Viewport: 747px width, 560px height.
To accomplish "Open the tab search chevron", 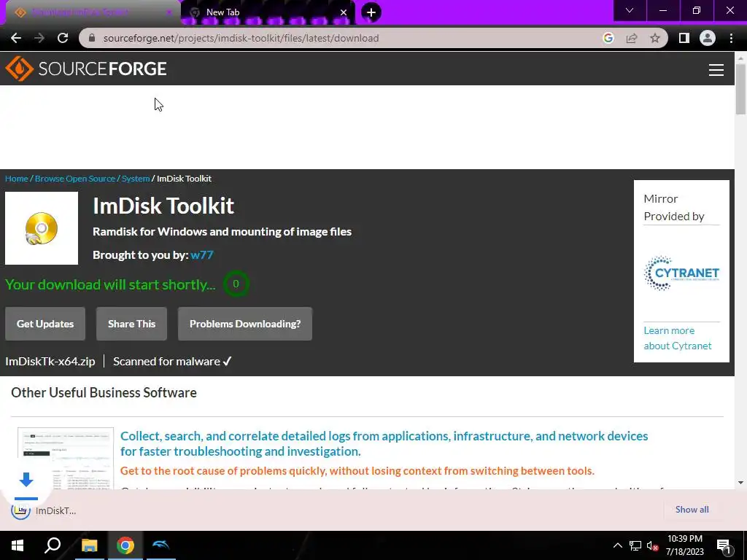I will pos(630,10).
